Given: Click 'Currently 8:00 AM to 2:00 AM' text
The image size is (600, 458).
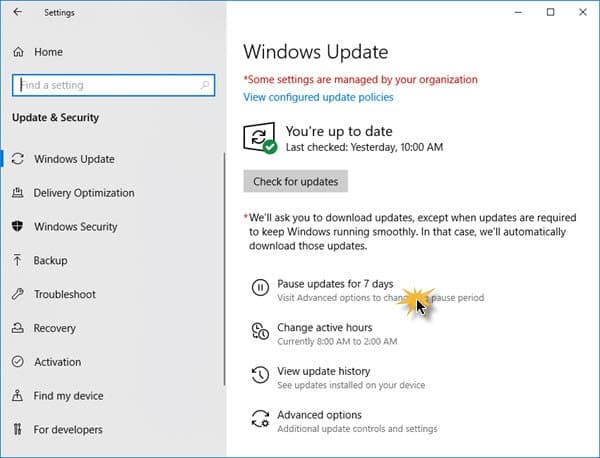Looking at the screenshot, I should [x=337, y=341].
